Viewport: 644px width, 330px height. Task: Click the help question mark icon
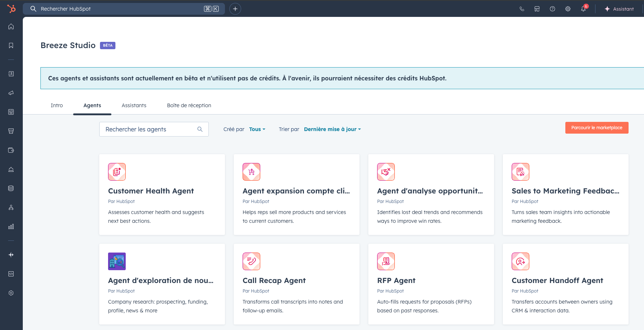point(552,9)
